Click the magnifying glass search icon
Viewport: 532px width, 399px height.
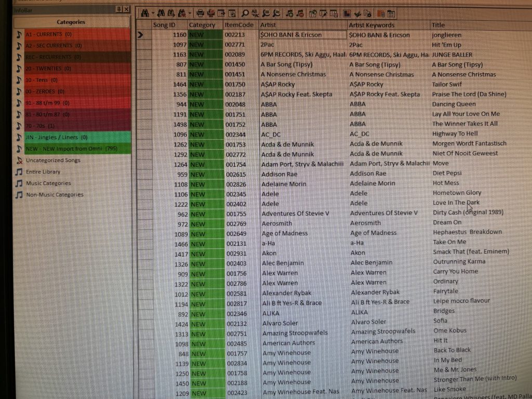click(245, 13)
